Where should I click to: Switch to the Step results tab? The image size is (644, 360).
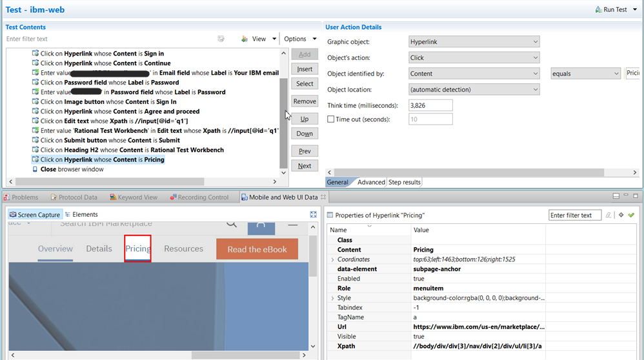click(405, 182)
